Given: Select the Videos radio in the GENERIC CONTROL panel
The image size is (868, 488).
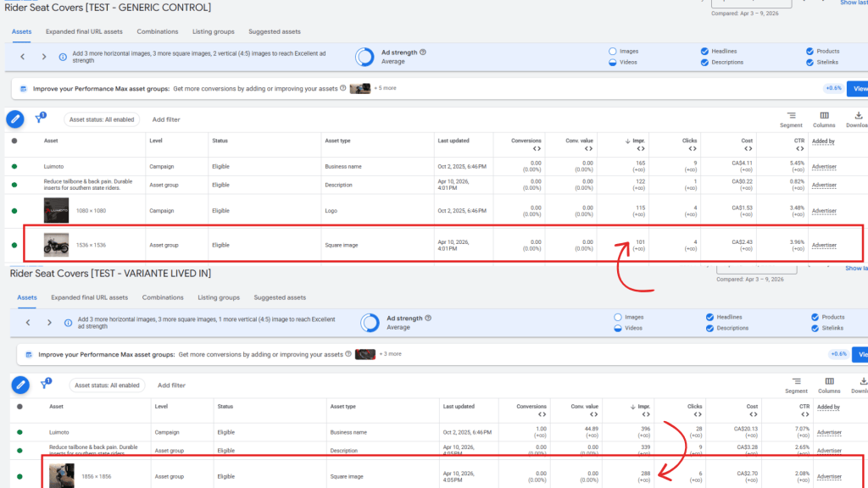Looking at the screenshot, I should 612,62.
